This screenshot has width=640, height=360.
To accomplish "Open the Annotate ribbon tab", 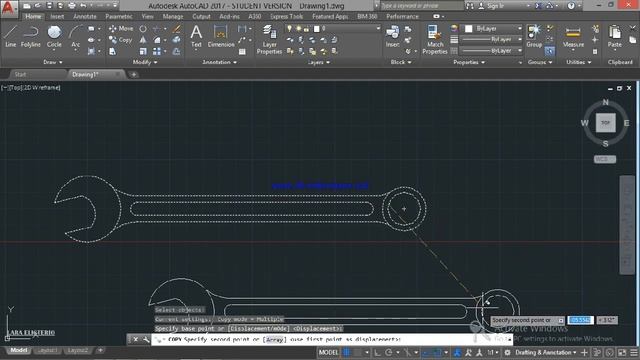I will tap(84, 16).
